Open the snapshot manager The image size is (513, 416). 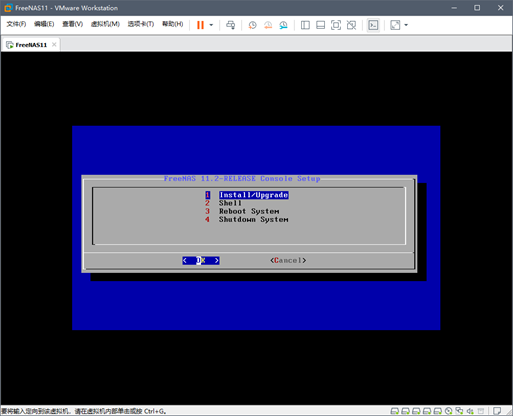[283, 25]
